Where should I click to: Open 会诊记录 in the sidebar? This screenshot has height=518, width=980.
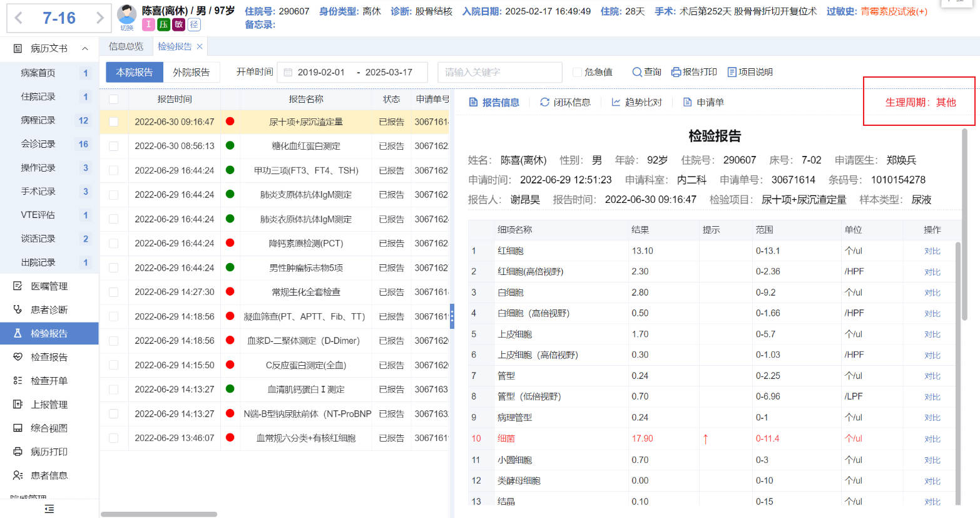click(49, 144)
